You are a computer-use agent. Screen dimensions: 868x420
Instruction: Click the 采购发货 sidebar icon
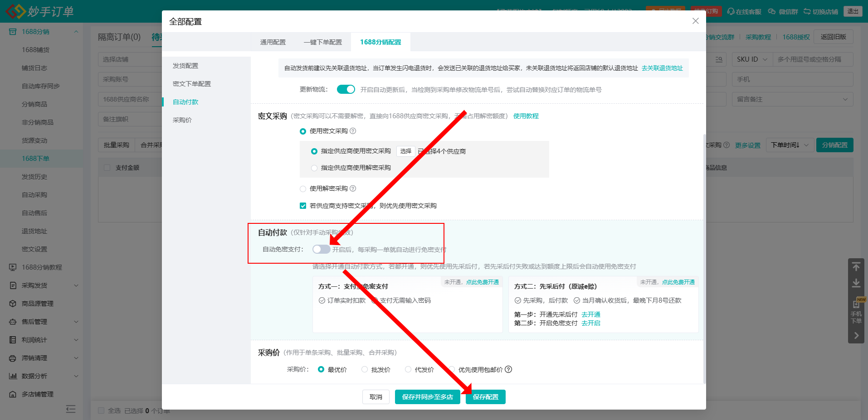pyautogui.click(x=13, y=285)
